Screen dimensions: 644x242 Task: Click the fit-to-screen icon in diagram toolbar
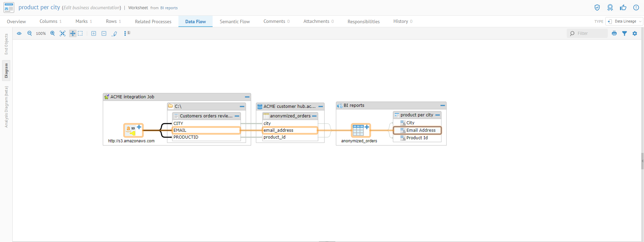63,33
